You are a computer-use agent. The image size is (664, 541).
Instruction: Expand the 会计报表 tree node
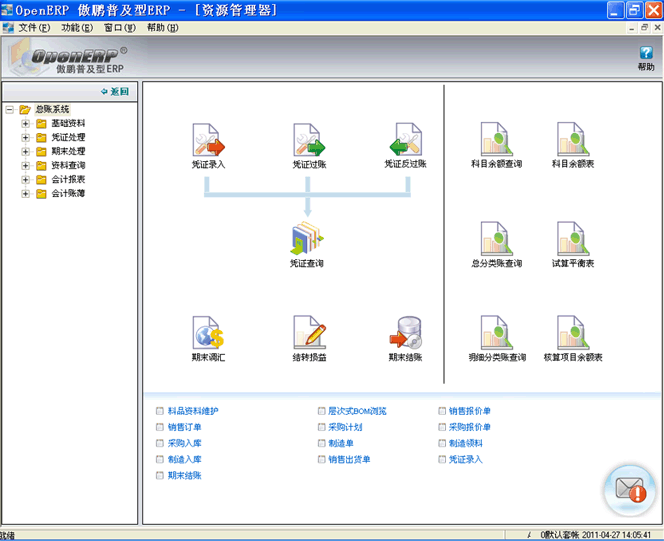click(x=25, y=180)
